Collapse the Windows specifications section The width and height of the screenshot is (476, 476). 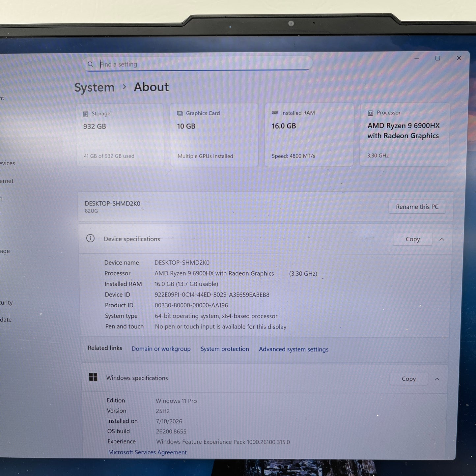pyautogui.click(x=437, y=379)
